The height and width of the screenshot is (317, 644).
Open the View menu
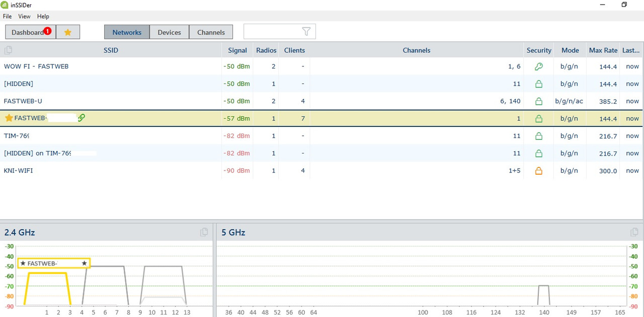[x=25, y=17]
